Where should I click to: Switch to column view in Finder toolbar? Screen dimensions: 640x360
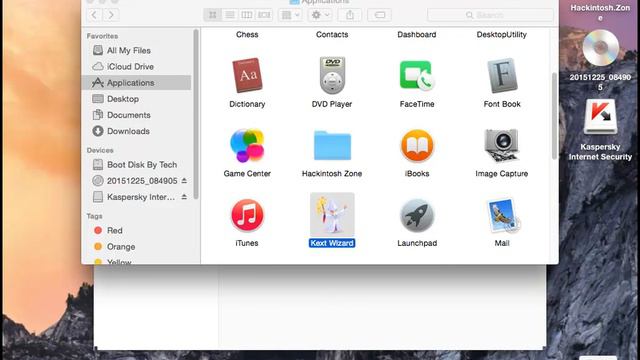(247, 15)
